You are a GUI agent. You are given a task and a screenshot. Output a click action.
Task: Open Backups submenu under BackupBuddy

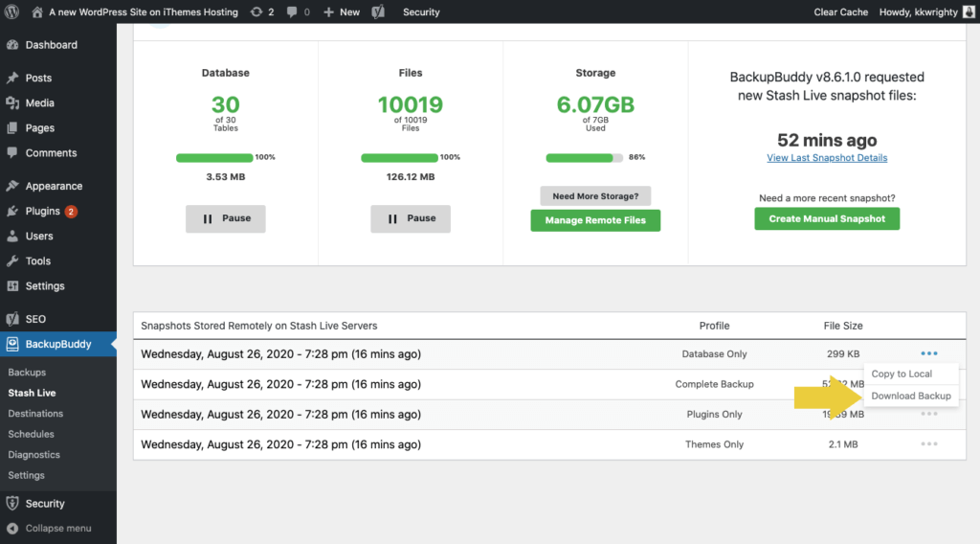pos(27,372)
